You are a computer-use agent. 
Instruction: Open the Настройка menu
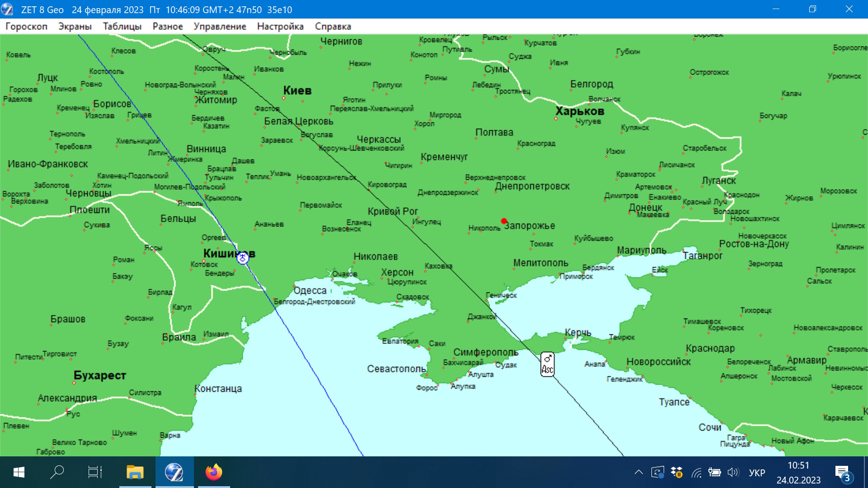(x=280, y=26)
